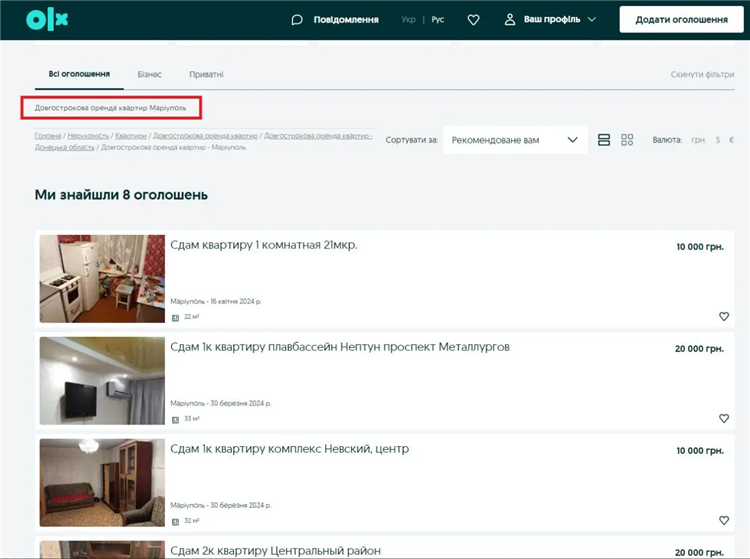Open the Рекомендоване вам sort dropdown

point(515,140)
